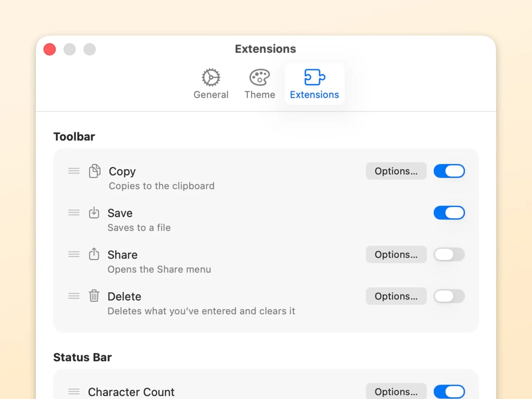Open Options for the Copy extension

click(396, 171)
